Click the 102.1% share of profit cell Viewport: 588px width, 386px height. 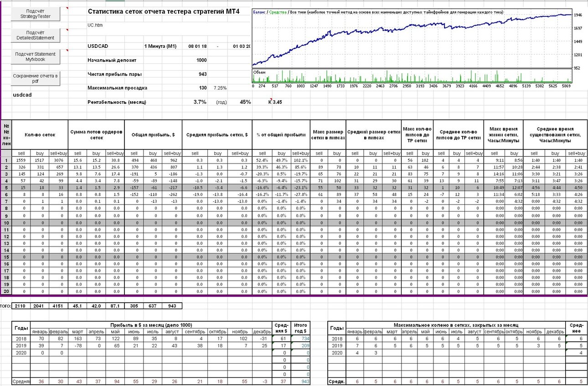coord(300,160)
